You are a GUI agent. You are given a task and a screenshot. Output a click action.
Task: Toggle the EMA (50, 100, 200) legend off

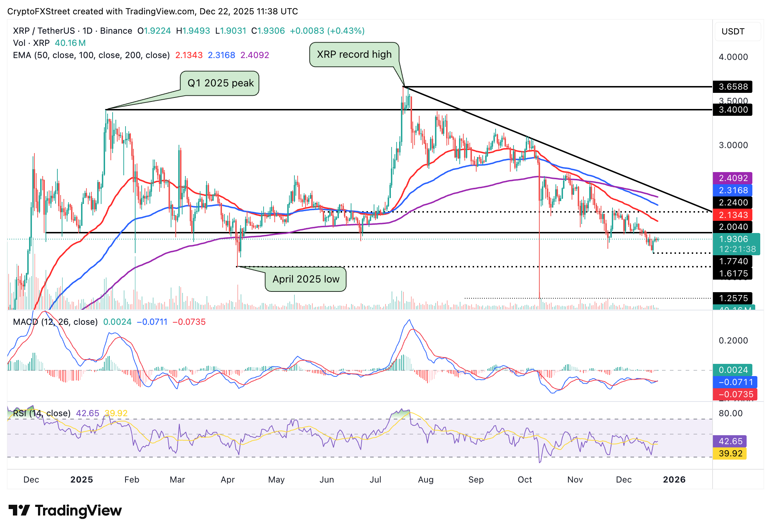91,55
